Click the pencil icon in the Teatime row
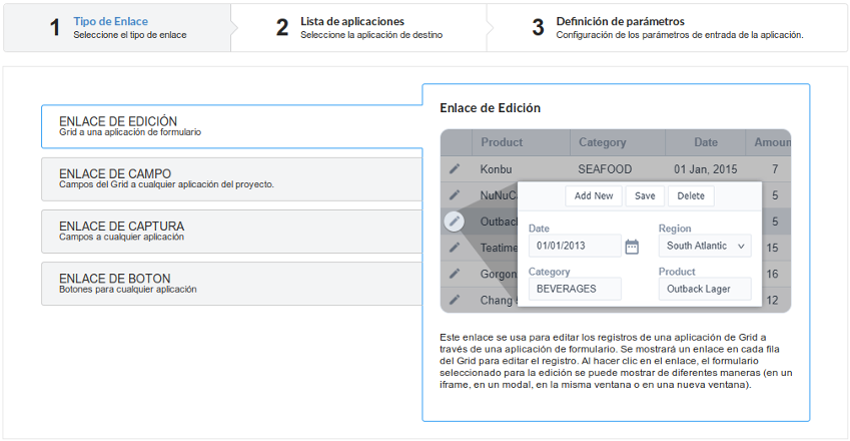This screenshot has height=441, width=850. [x=454, y=247]
